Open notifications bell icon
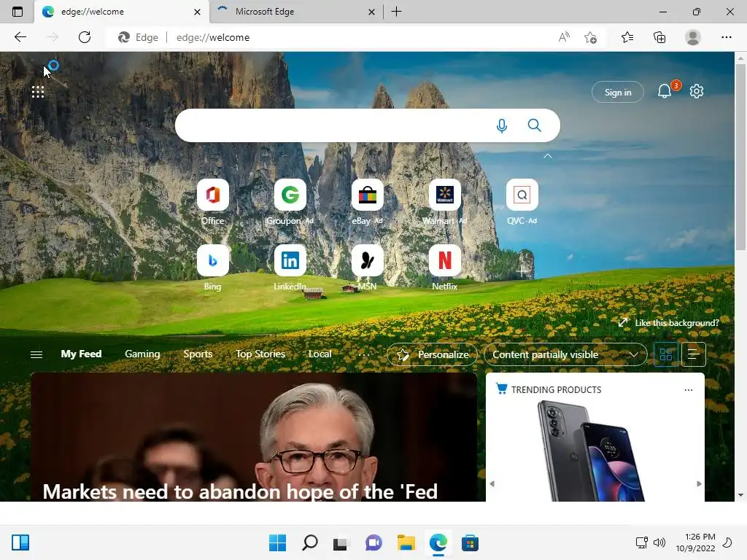This screenshot has width=747, height=560. click(665, 91)
